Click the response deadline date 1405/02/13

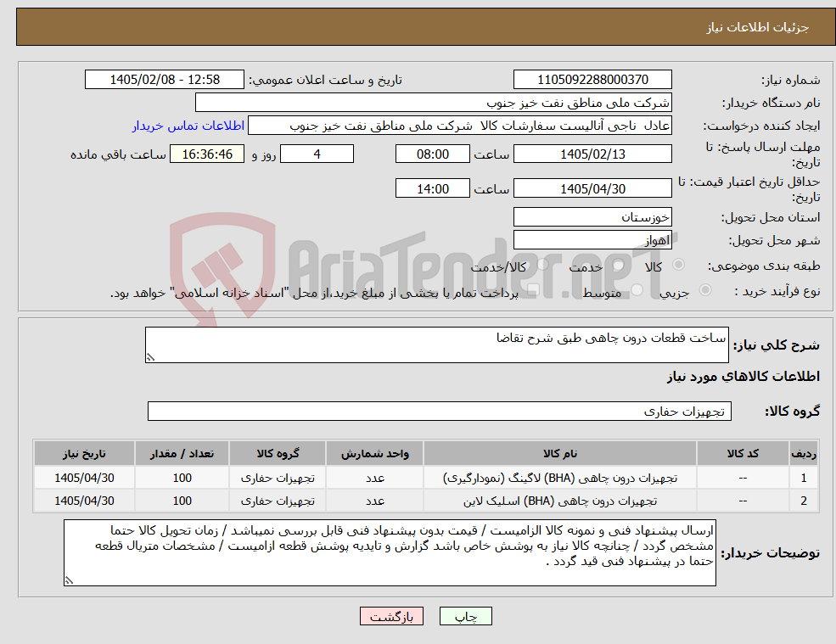[x=592, y=154]
